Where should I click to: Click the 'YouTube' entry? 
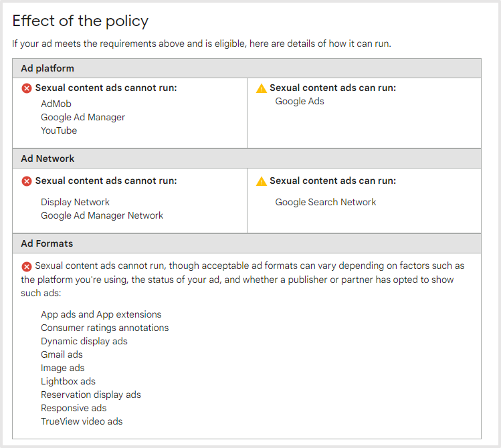coord(59,130)
